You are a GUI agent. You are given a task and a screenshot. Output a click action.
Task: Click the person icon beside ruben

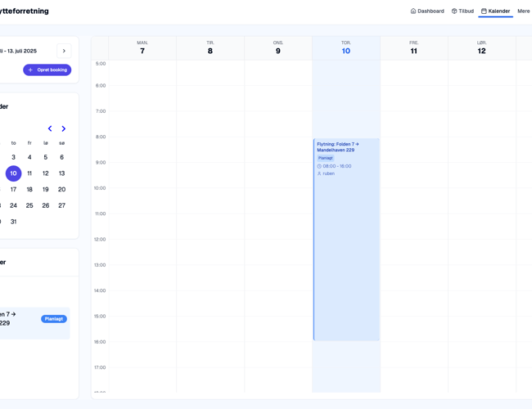319,173
